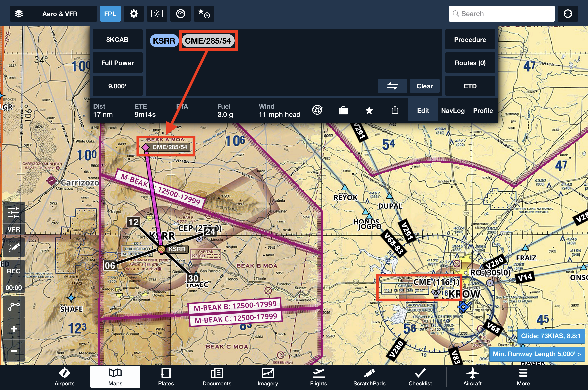Open the Full Power performance profile selector
This screenshot has height=390, width=588.
point(117,63)
